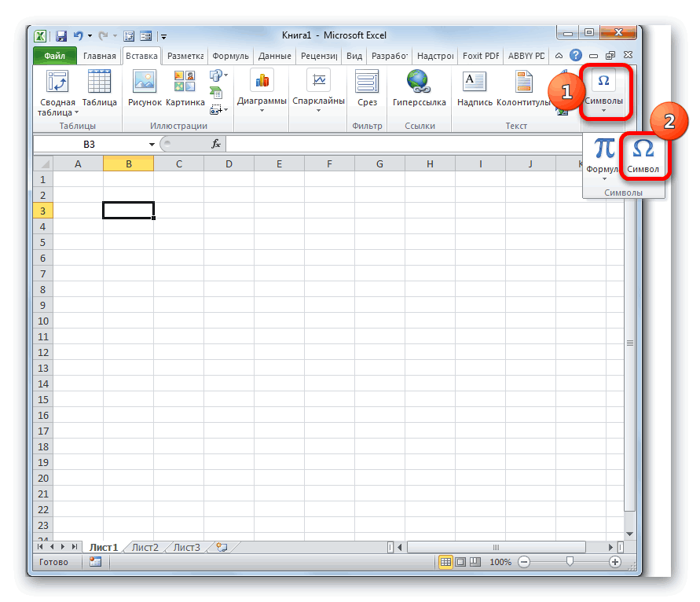The image size is (700, 602).
Task: Open Колонтитулы header and footer
Action: (x=523, y=89)
